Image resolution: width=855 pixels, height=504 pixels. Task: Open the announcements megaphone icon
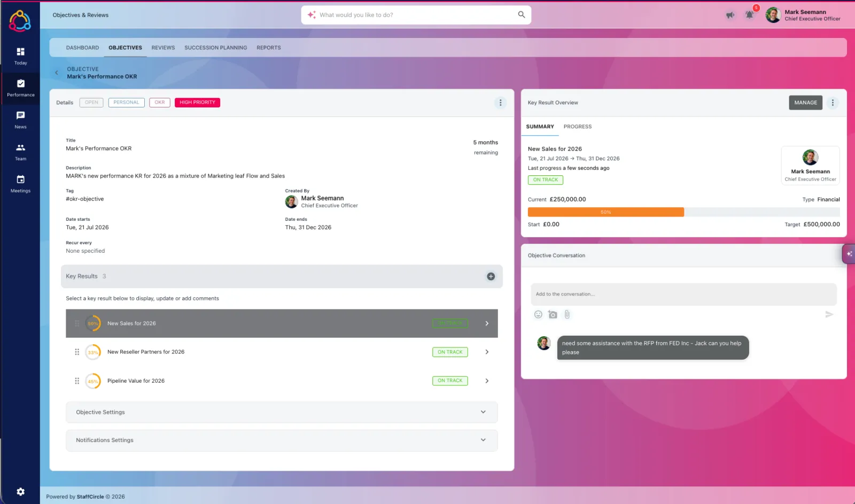pos(730,15)
